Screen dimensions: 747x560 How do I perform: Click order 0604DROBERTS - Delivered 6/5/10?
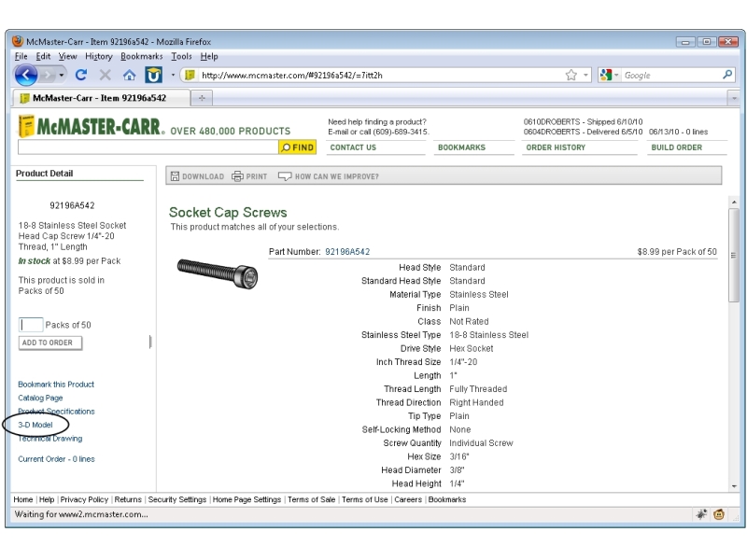(x=583, y=132)
